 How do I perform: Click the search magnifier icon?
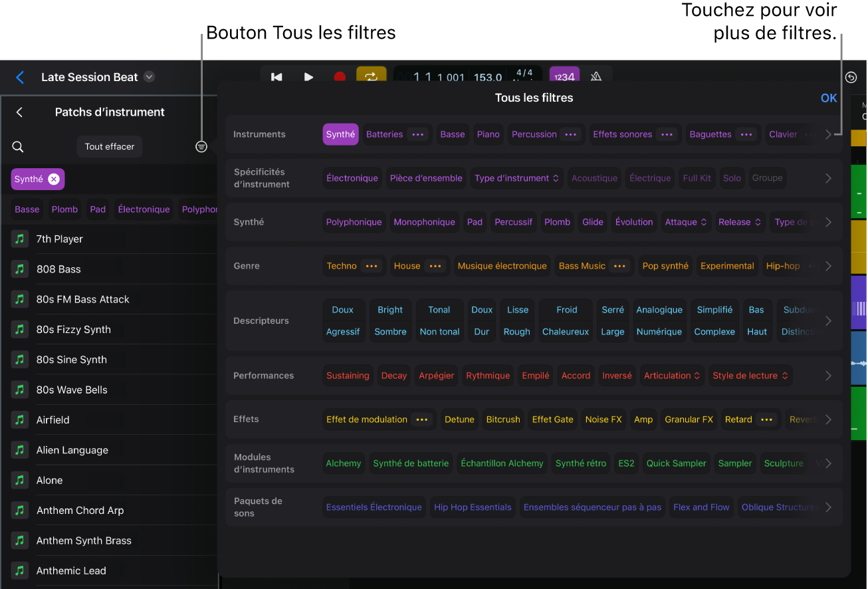coord(18,147)
